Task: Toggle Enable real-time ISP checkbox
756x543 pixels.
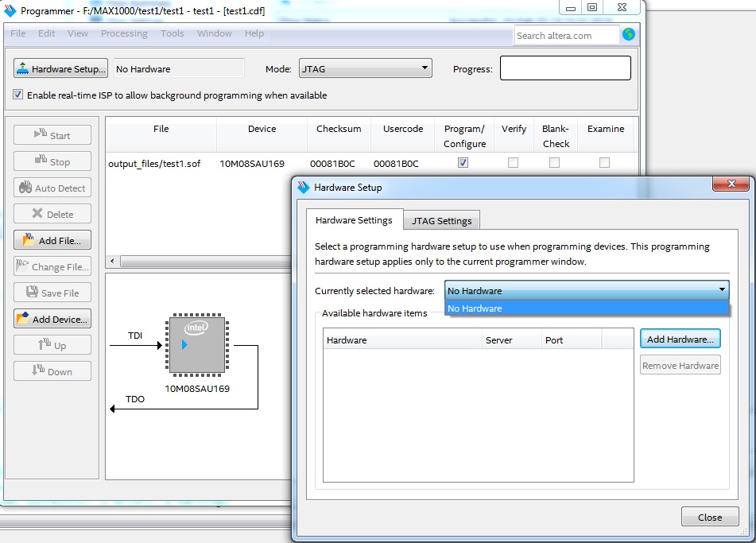Action: point(17,95)
